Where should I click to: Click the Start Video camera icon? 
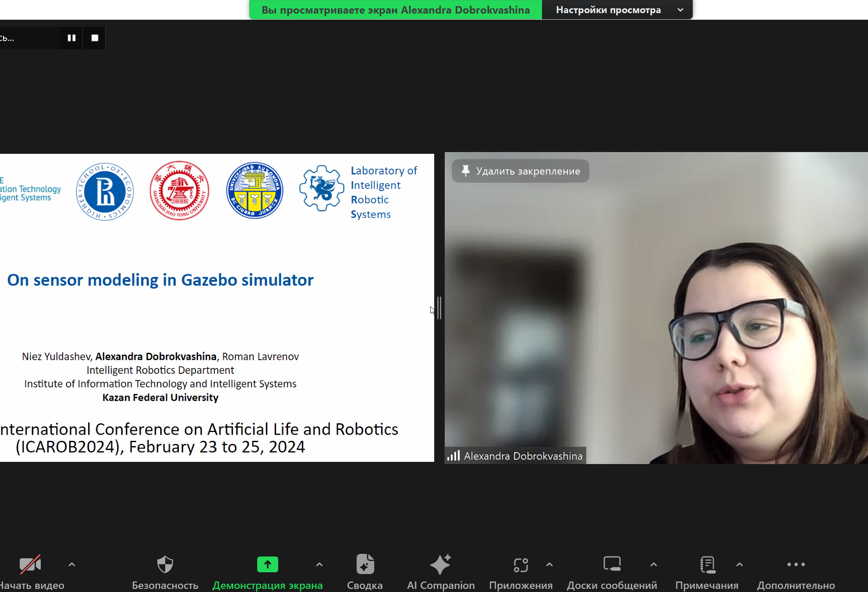(x=30, y=564)
